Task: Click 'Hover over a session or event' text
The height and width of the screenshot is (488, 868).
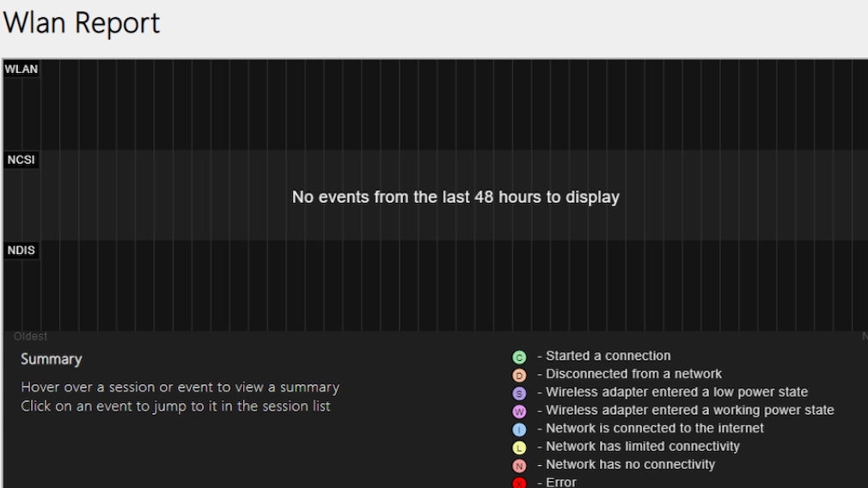Action: coord(180,387)
